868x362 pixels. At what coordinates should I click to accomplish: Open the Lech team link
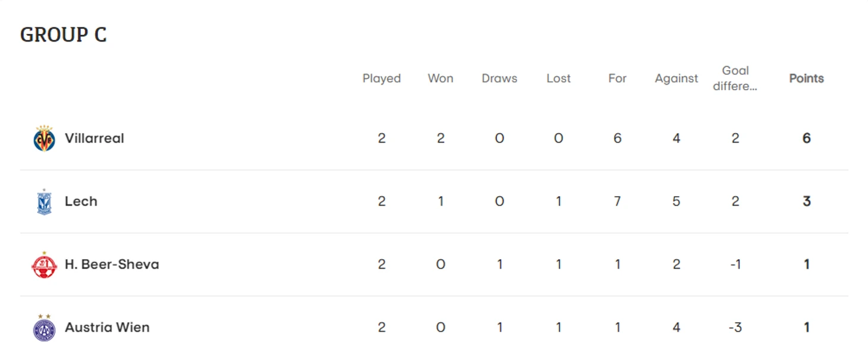81,202
